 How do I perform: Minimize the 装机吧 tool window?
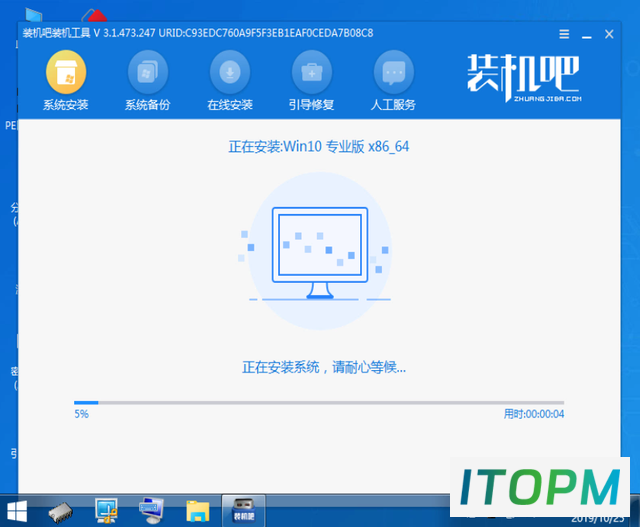tap(587, 36)
